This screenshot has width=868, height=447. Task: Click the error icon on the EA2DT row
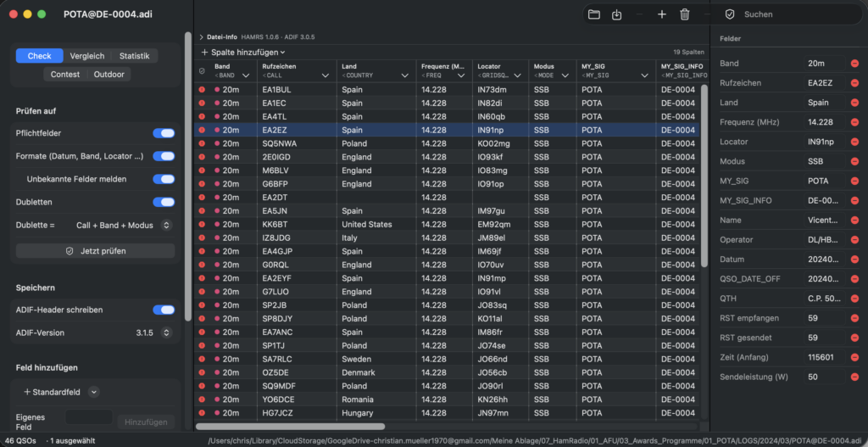coord(202,197)
